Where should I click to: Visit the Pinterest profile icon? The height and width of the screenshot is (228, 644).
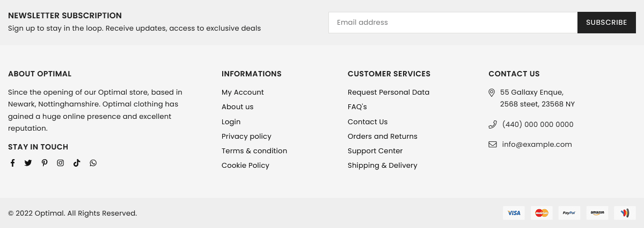45,163
